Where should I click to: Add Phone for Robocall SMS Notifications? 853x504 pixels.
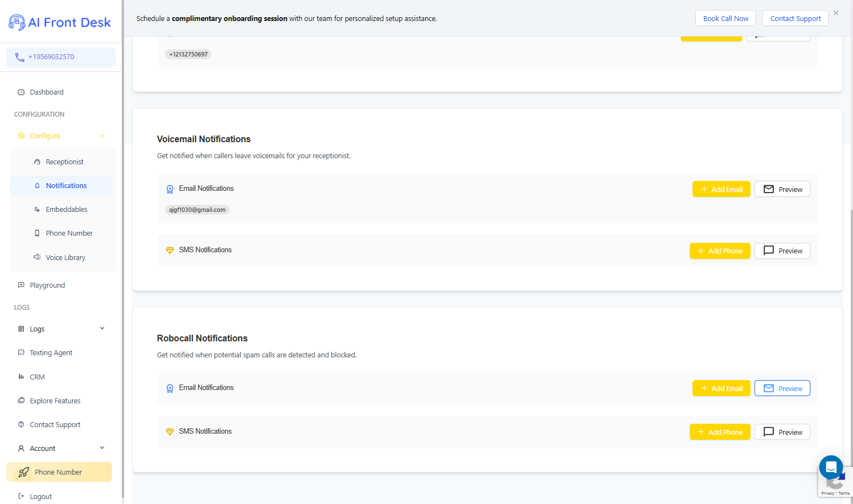(x=720, y=432)
